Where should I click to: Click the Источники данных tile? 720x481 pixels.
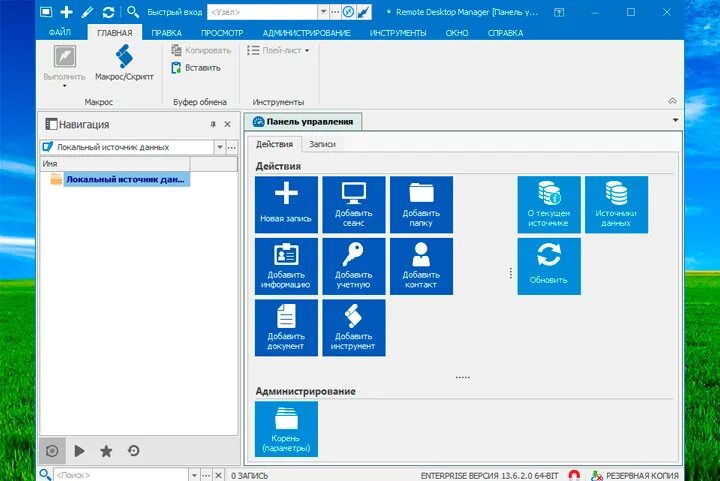[616, 204]
